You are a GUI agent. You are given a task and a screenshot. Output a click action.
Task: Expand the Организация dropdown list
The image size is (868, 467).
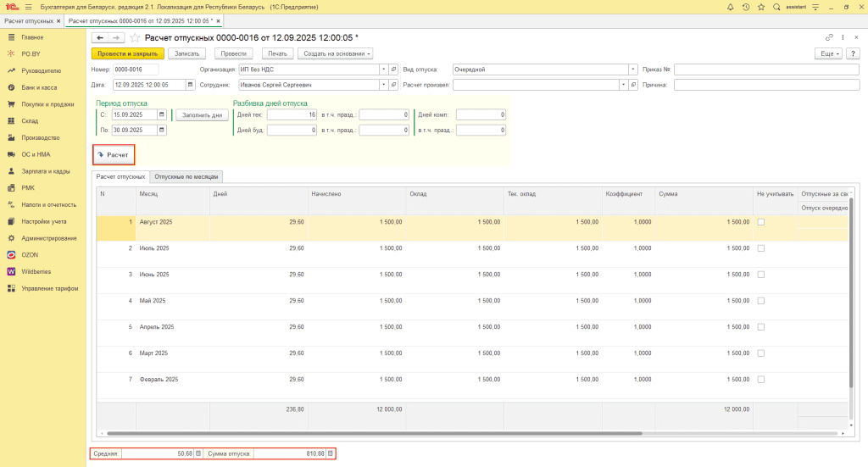pyautogui.click(x=383, y=69)
